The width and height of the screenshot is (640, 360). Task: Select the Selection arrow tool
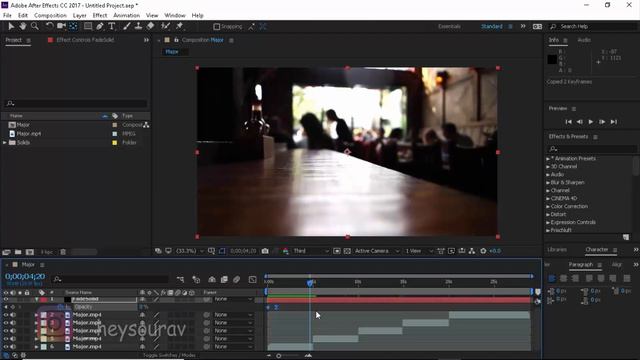tap(11, 26)
